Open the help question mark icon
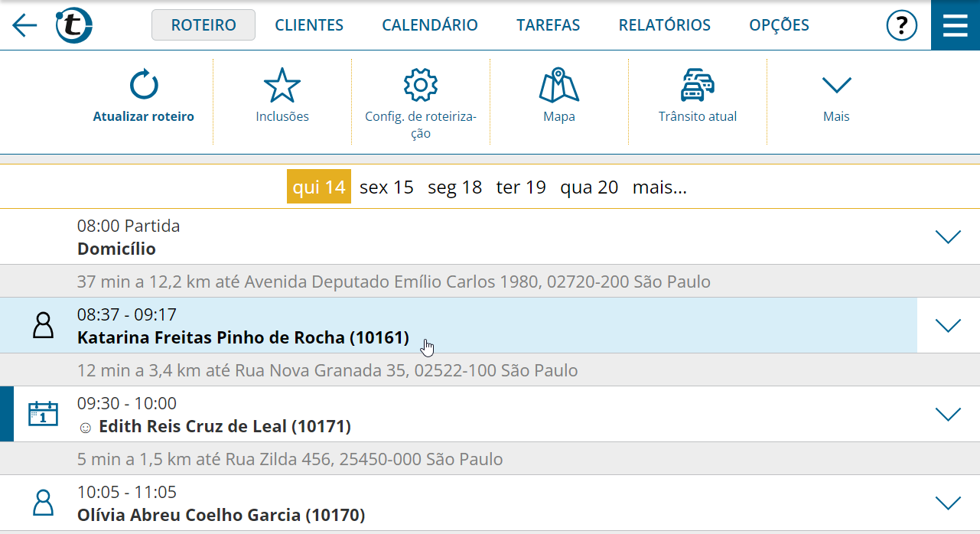 [901, 26]
